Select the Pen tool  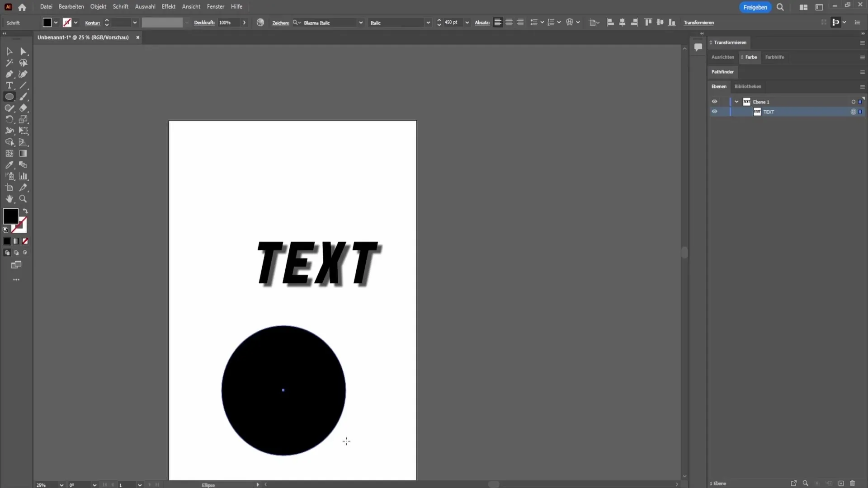[x=9, y=74]
